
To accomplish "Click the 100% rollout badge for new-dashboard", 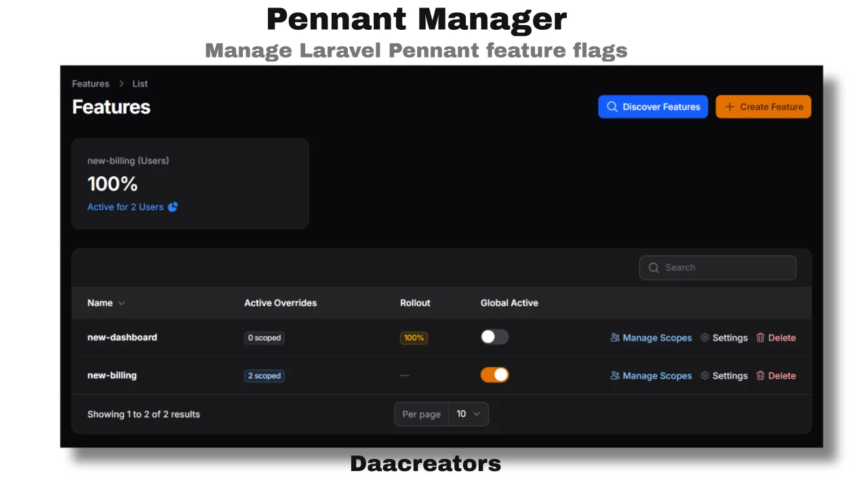I will 414,338.
